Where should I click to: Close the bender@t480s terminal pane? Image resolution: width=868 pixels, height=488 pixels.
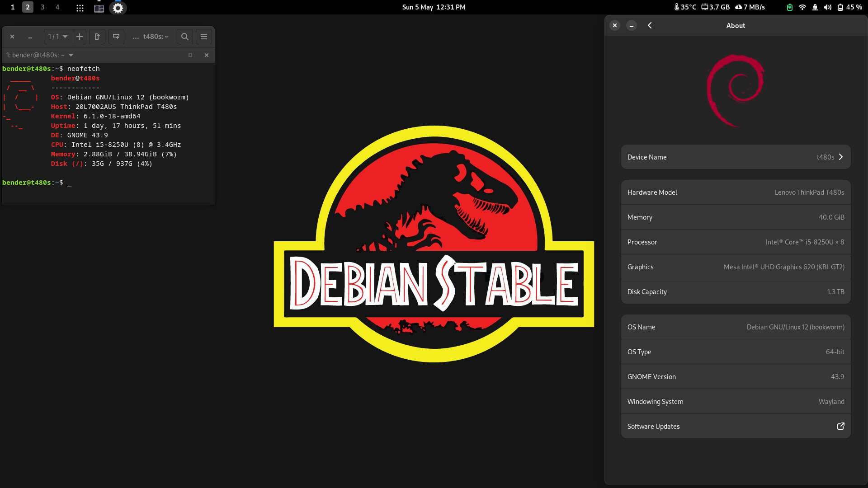(x=207, y=55)
